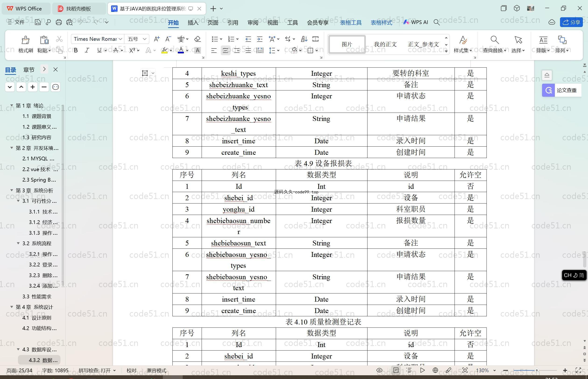Screen dimensions: 588x379
Task: Click the Paste (粘贴) clipboard icon
Action: point(44,40)
